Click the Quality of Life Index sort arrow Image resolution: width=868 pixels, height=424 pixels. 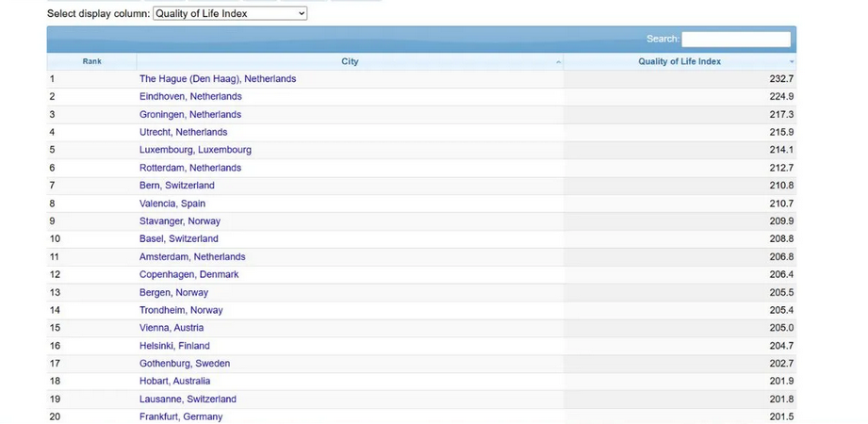792,62
